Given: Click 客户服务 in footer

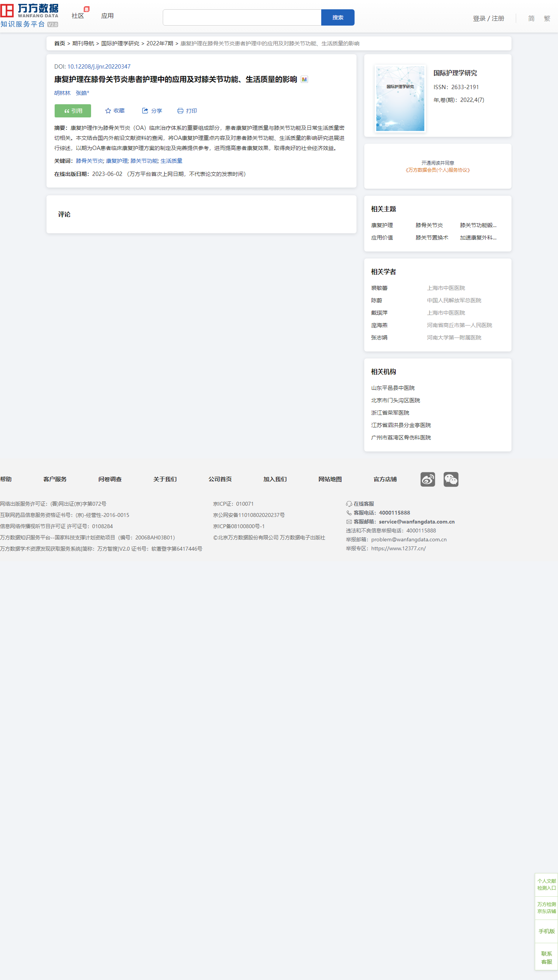Looking at the screenshot, I should (x=55, y=479).
